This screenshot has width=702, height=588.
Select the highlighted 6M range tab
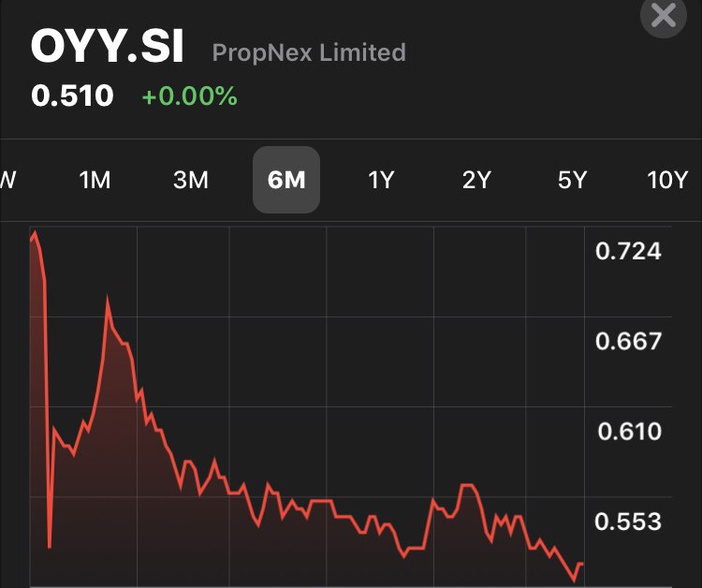[x=286, y=180]
